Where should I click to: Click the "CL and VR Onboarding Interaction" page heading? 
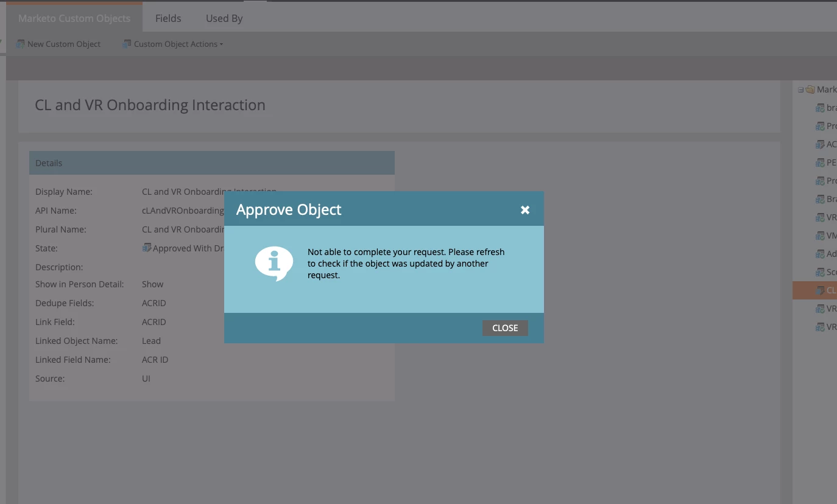coord(150,105)
